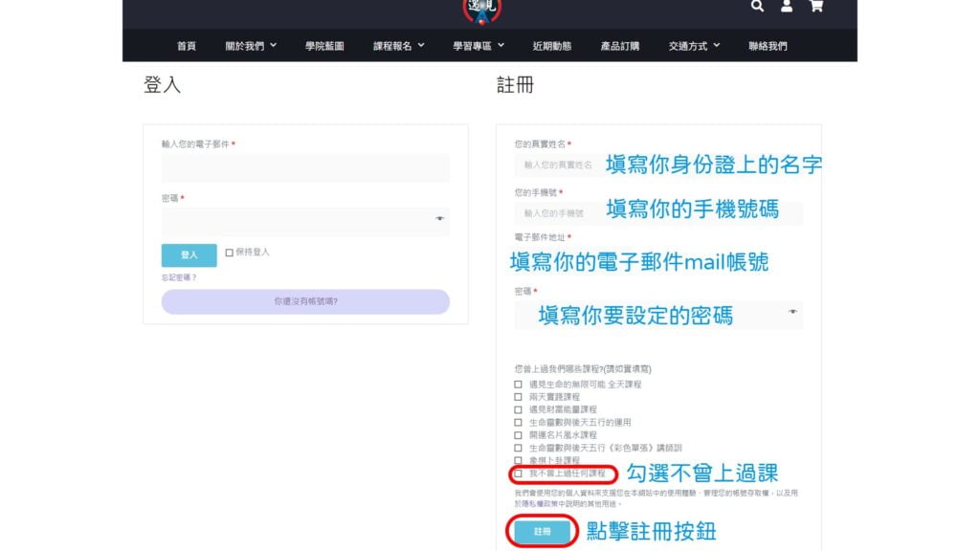Viewport: 980px width, 551px height.
Task: Click the user account icon
Action: [x=787, y=6]
